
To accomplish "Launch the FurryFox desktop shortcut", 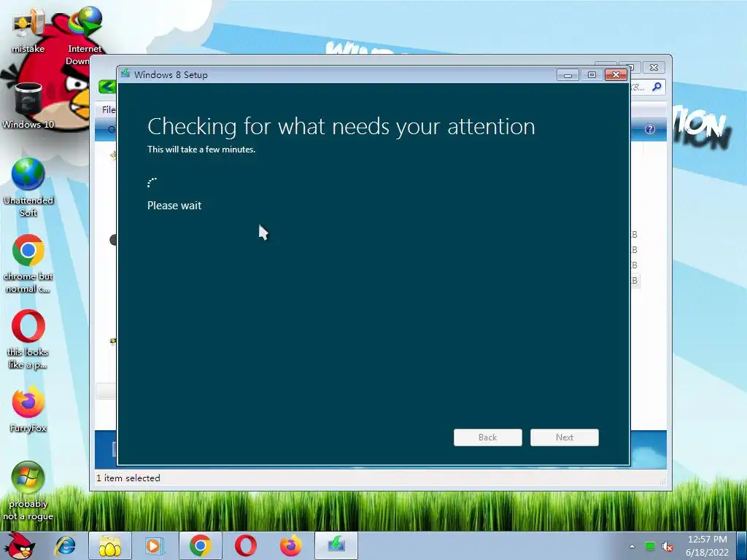I will coord(28,410).
